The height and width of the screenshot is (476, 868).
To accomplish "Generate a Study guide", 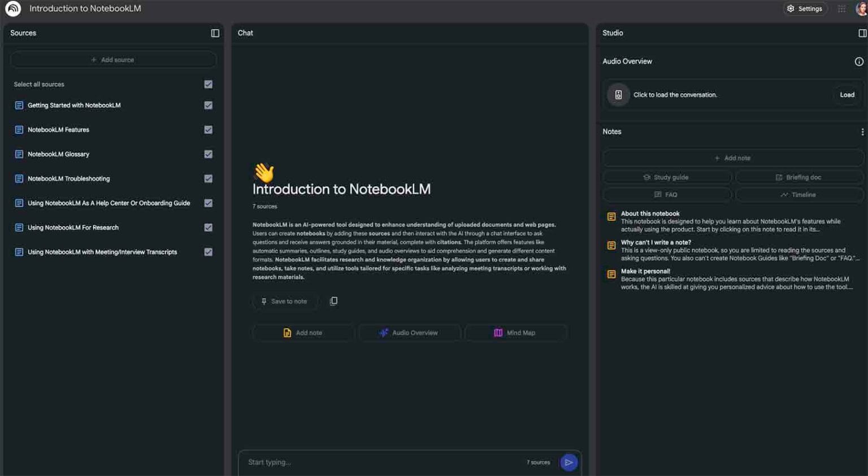I will 667,177.
